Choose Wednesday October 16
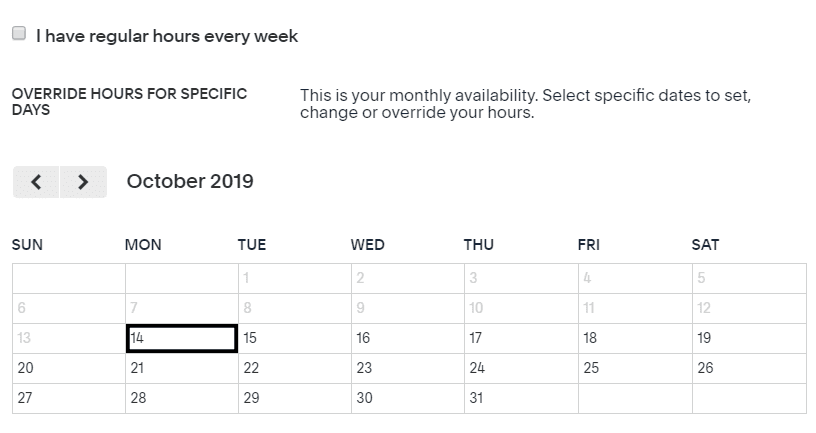 pos(408,338)
